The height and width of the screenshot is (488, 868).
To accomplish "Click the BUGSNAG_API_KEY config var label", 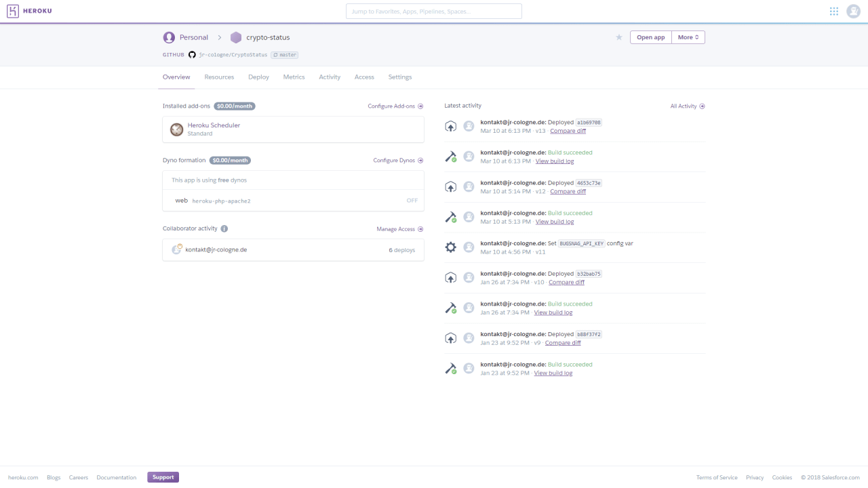I will (582, 243).
